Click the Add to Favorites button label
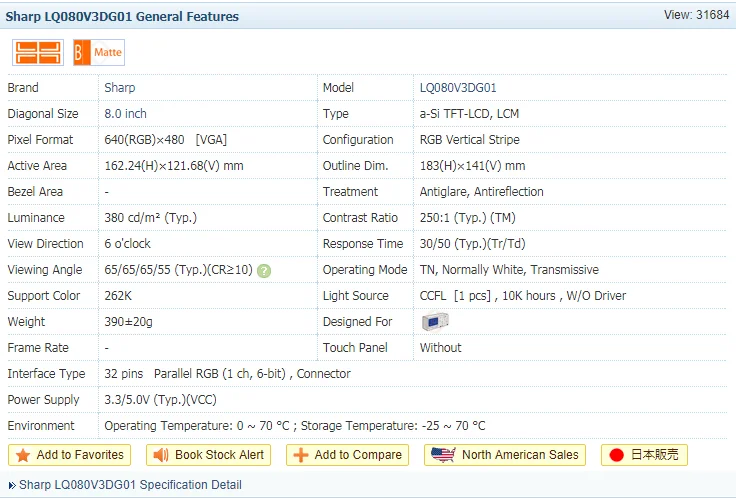 tap(80, 455)
